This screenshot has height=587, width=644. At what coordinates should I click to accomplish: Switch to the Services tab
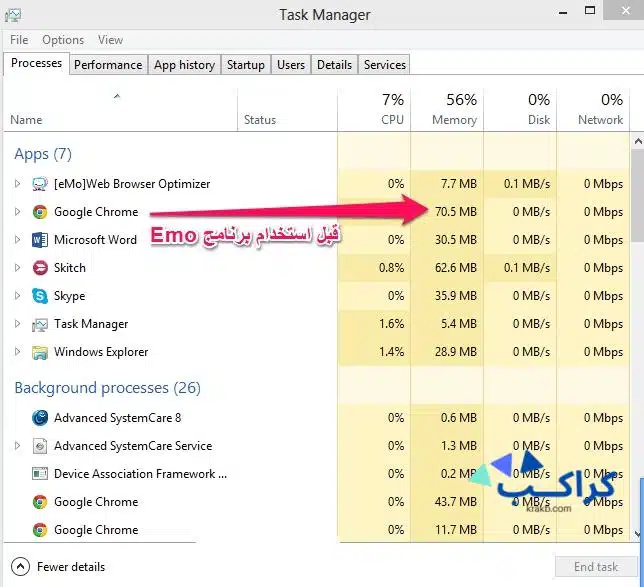[x=384, y=65]
